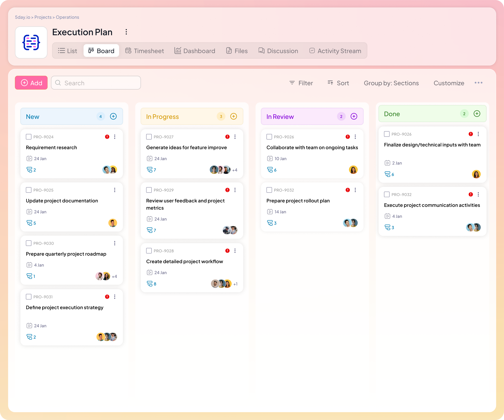The width and height of the screenshot is (504, 420).
Task: Open the Files view
Action: [236, 51]
